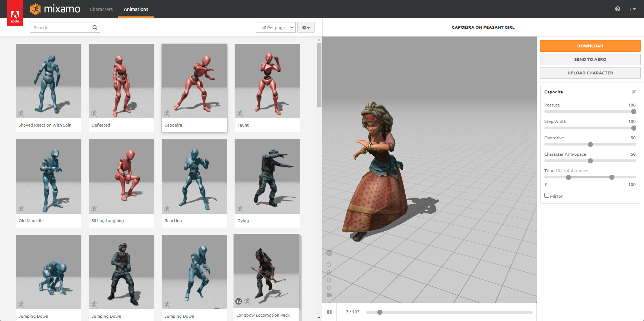This screenshot has width=644, height=321.
Task: Click running figure icon on Old Man Idle
Action: (21, 209)
